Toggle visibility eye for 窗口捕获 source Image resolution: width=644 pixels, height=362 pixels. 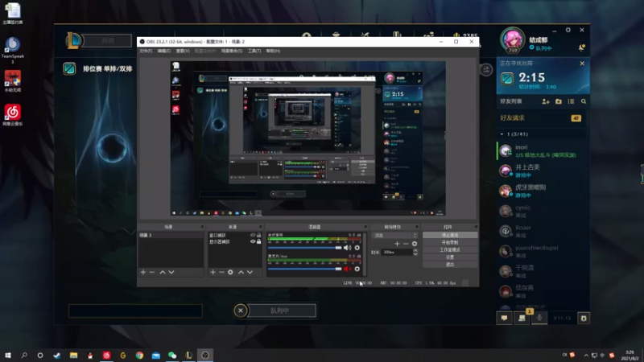point(253,235)
